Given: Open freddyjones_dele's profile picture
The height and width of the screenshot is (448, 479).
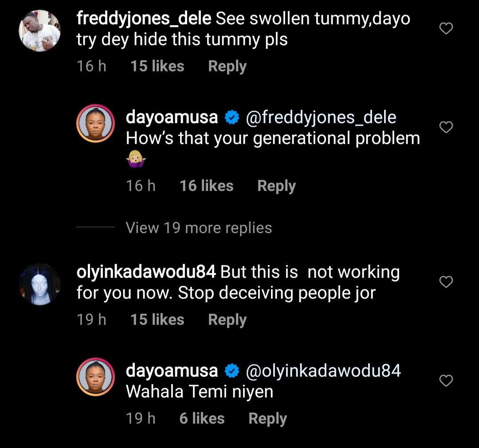Looking at the screenshot, I should 39,31.
